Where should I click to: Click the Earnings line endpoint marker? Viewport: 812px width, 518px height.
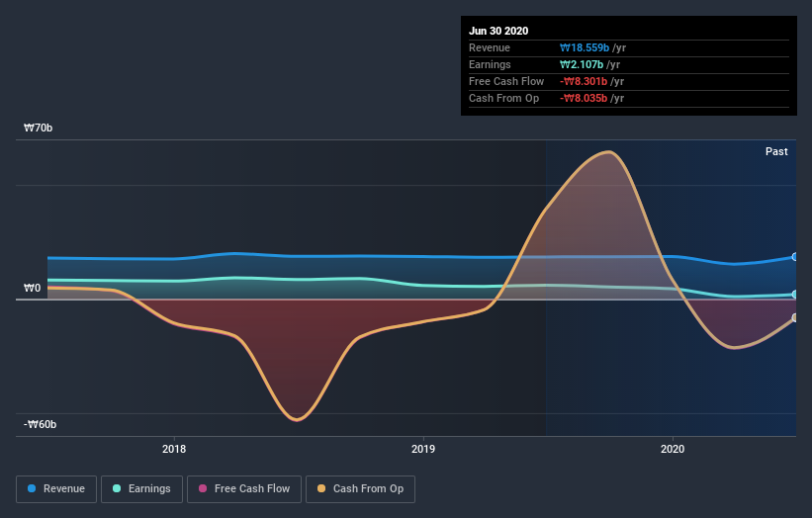coord(795,295)
